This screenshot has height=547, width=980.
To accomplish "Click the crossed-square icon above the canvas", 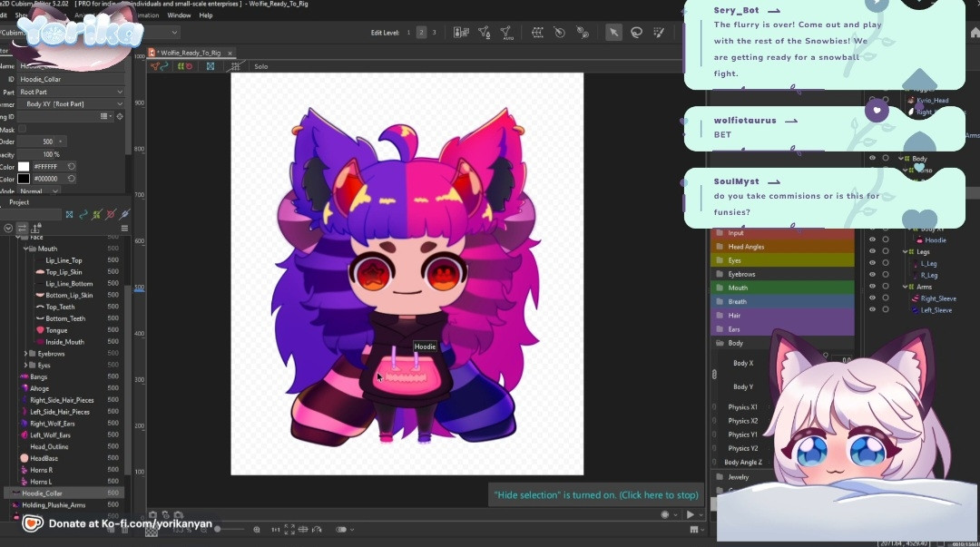I will [211, 66].
